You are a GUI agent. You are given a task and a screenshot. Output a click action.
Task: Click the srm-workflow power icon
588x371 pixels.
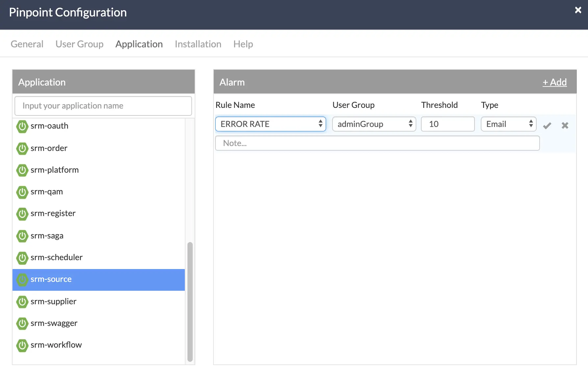click(22, 345)
